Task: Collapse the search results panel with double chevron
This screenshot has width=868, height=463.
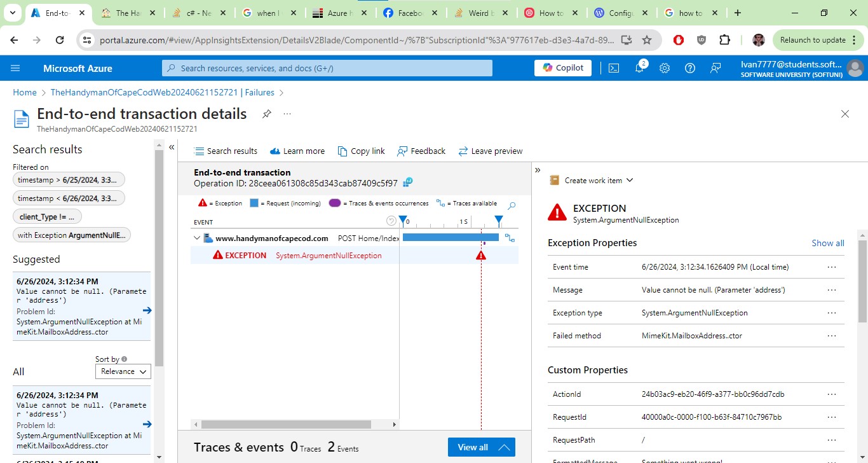Action: point(172,147)
